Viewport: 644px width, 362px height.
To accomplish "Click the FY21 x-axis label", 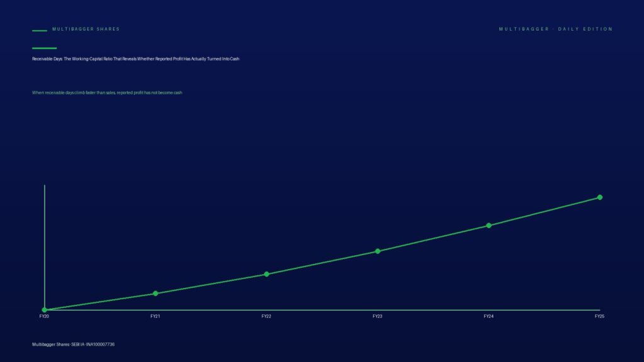I will click(x=155, y=317).
